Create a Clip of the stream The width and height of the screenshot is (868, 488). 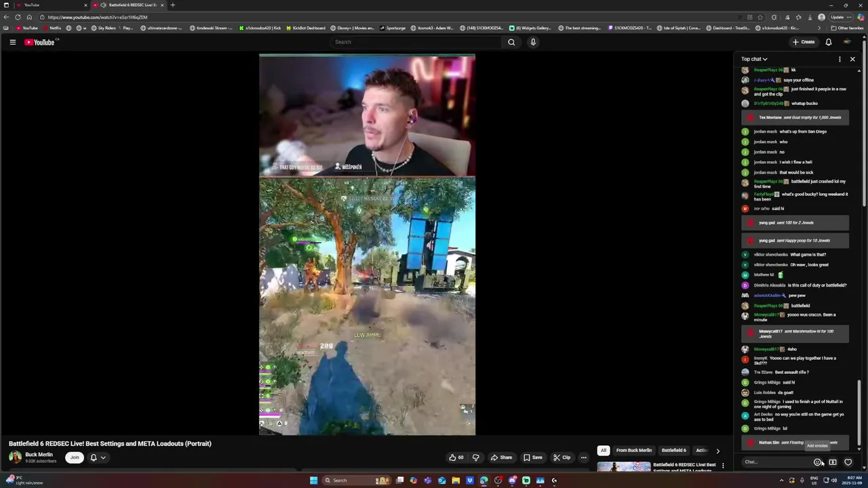(x=561, y=457)
